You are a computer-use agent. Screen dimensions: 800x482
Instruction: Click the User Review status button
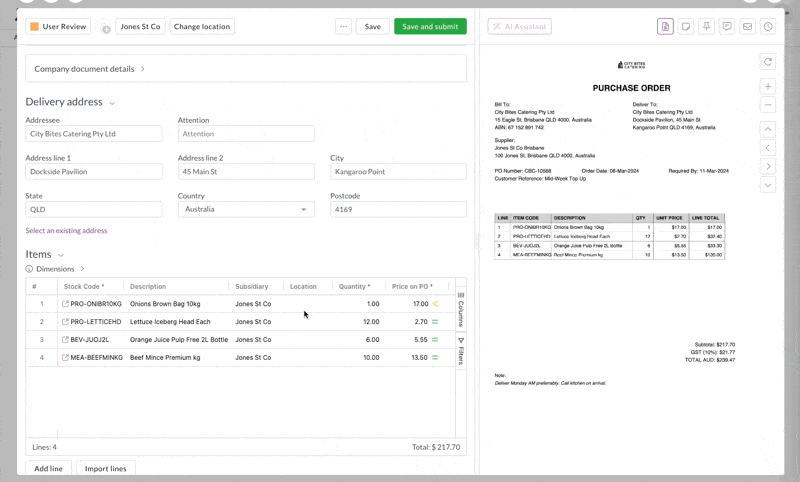coord(58,27)
